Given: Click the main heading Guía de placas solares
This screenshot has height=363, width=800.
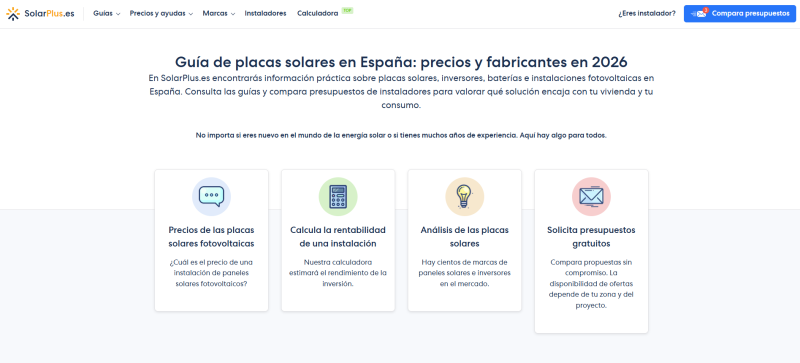Looking at the screenshot, I should click(401, 62).
